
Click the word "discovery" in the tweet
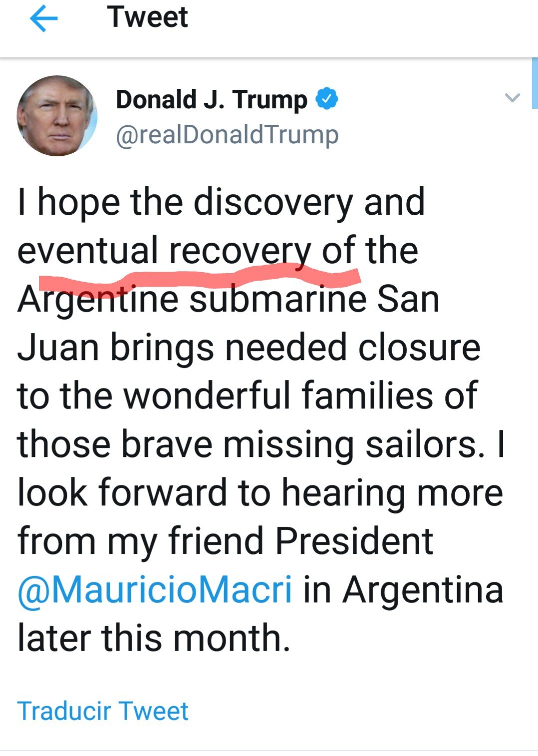pos(273,203)
